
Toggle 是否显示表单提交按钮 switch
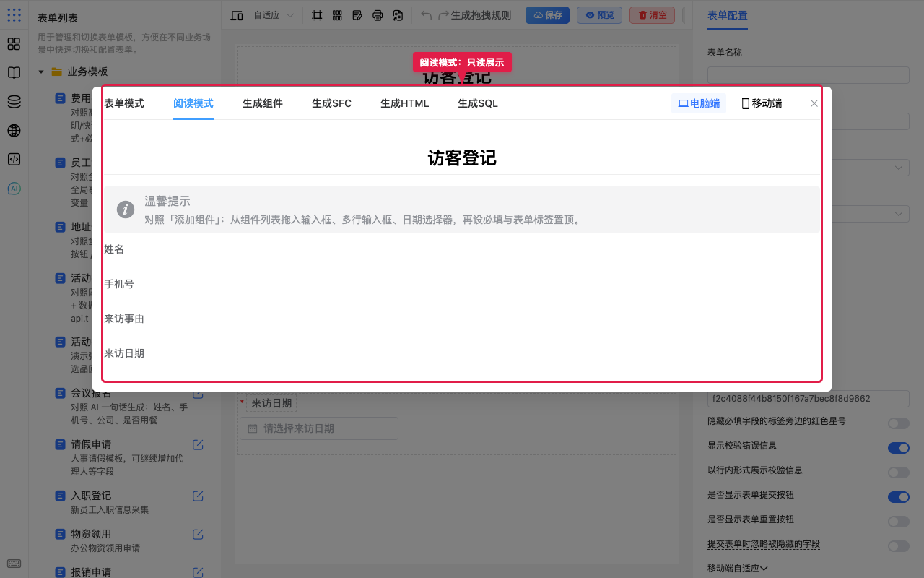(x=899, y=497)
